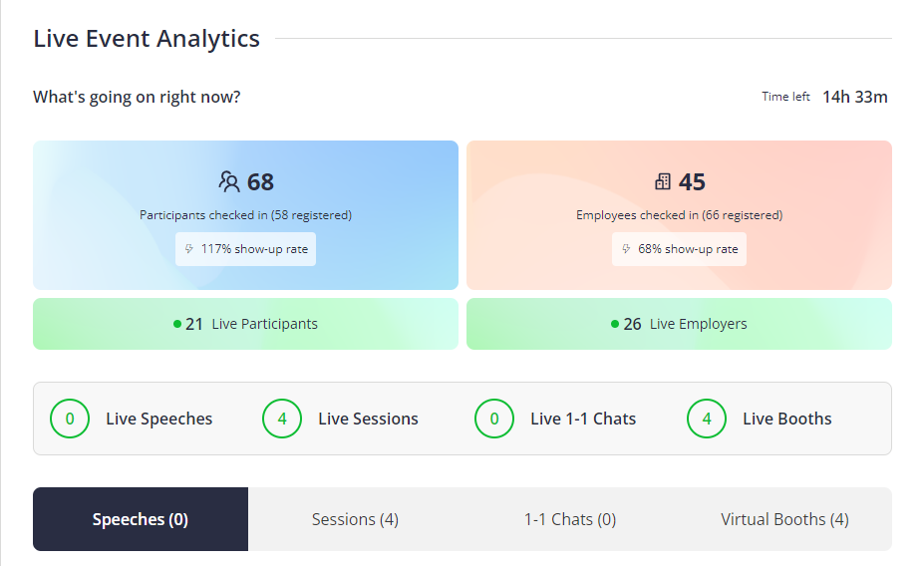The height and width of the screenshot is (566, 924).
Task: Click the 117% show-up rate badge
Action: click(x=246, y=249)
